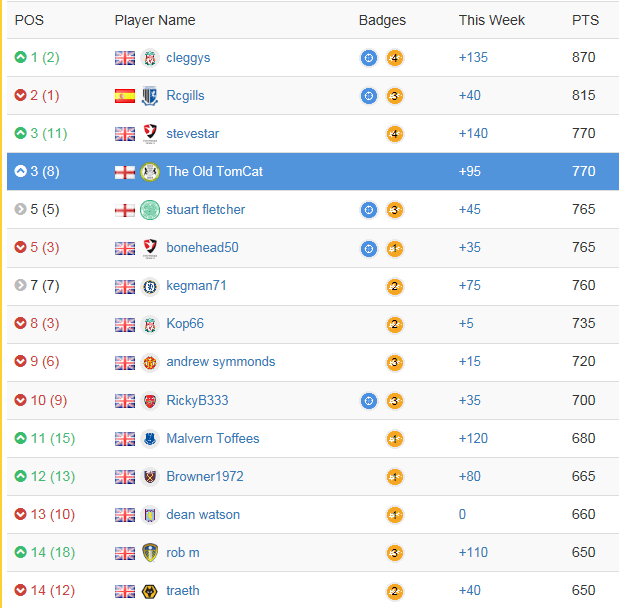
Task: Click the Celtic crest next to stuart fletcher
Action: point(150,210)
